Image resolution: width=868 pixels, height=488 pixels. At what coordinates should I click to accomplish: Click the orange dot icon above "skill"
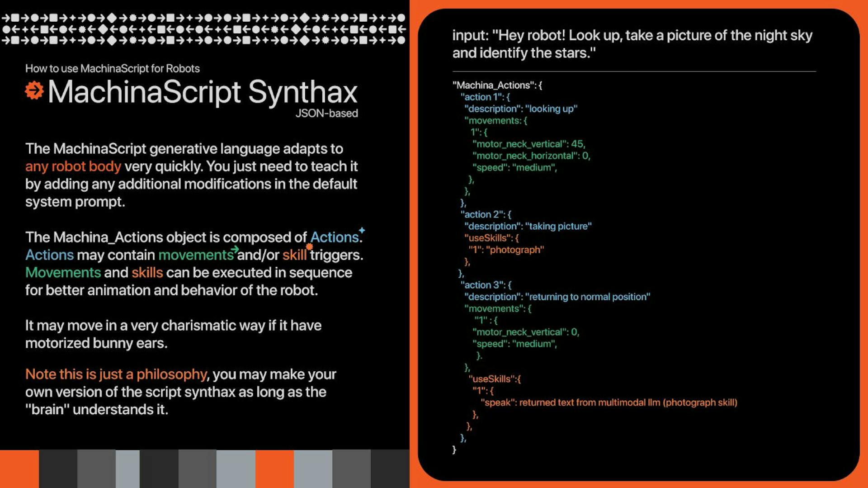point(309,246)
